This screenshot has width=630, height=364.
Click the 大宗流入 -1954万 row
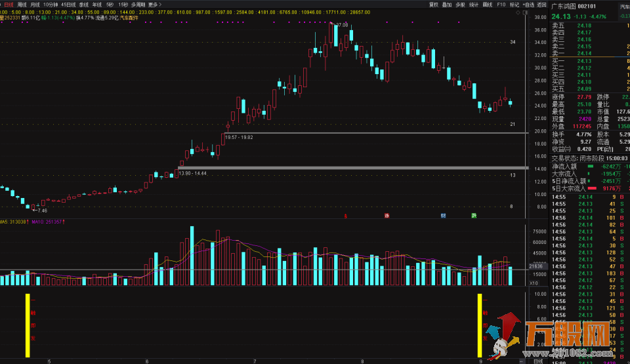point(590,174)
